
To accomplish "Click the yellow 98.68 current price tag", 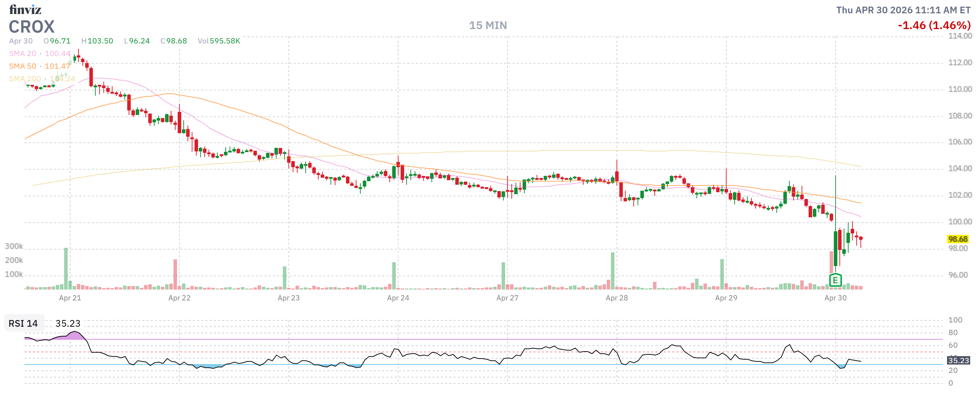I will [957, 239].
